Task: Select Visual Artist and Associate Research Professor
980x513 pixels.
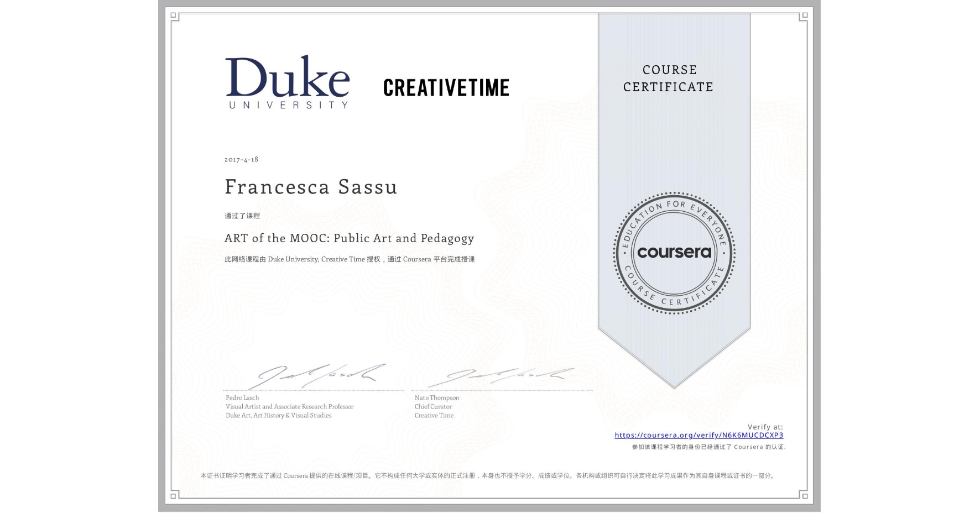Action: pos(289,406)
